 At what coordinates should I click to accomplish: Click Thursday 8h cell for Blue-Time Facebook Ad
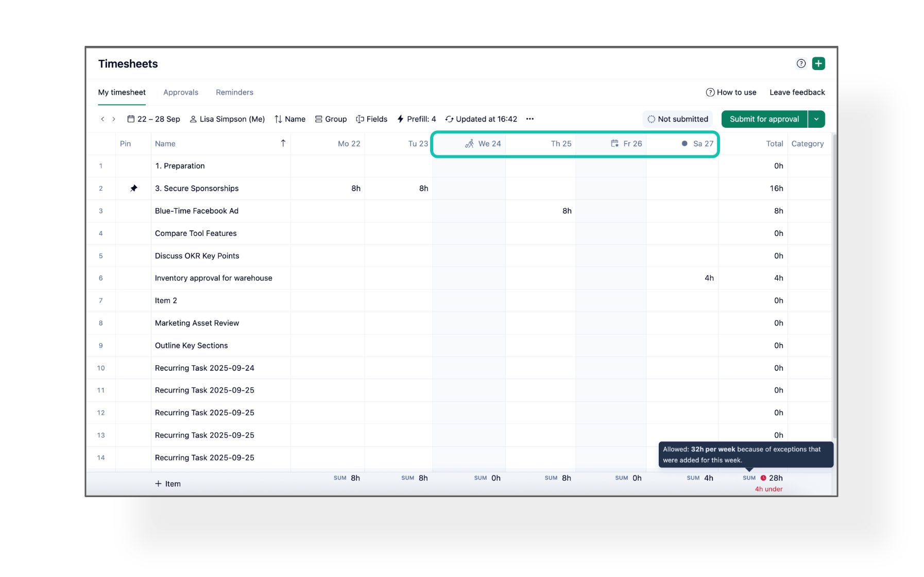(x=541, y=211)
